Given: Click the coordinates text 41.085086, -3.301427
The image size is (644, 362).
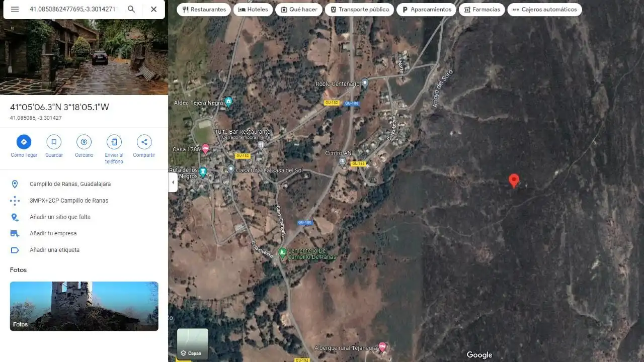Looking at the screenshot, I should click(x=36, y=118).
